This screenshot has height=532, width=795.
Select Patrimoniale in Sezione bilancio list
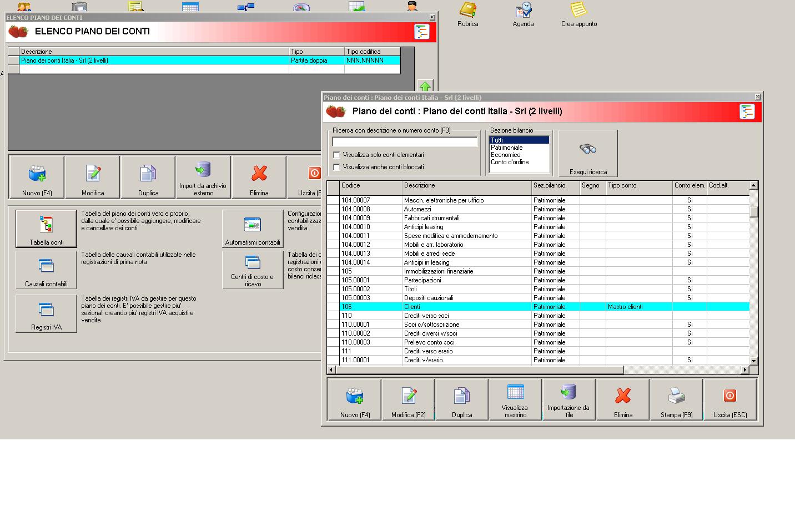(x=506, y=148)
